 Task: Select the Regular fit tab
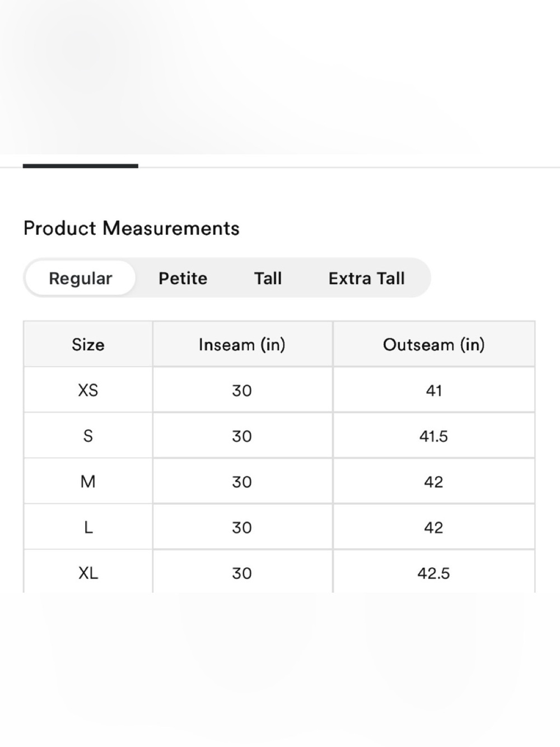click(x=80, y=278)
